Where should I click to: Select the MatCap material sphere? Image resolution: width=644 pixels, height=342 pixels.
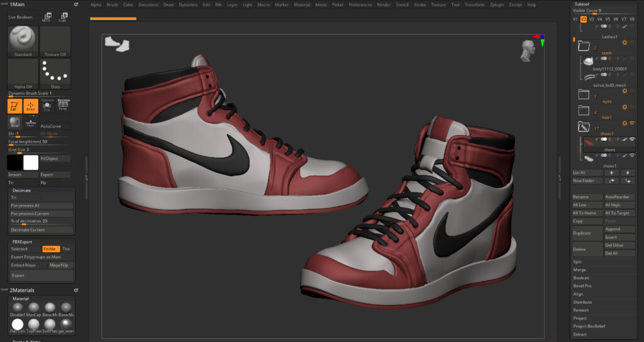click(x=34, y=308)
